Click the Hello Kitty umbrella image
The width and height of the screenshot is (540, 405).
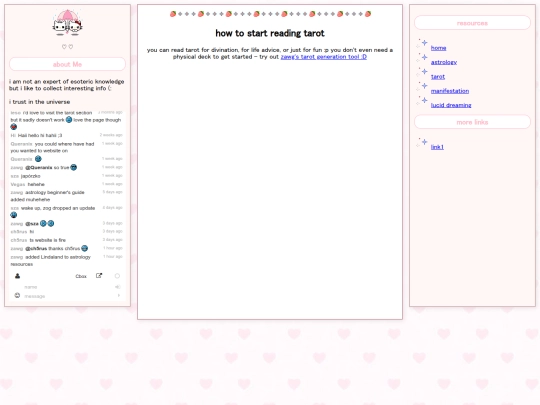pos(68,23)
